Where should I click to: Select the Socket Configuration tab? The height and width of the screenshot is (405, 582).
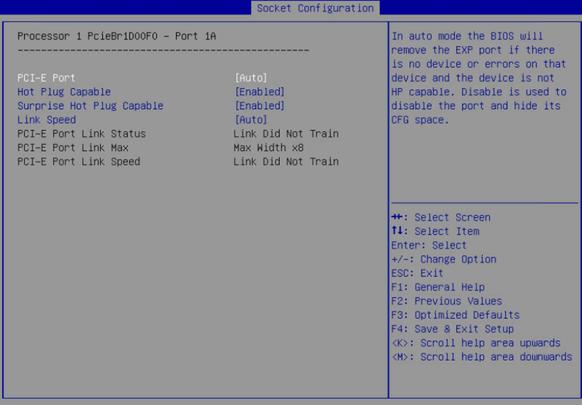point(315,8)
